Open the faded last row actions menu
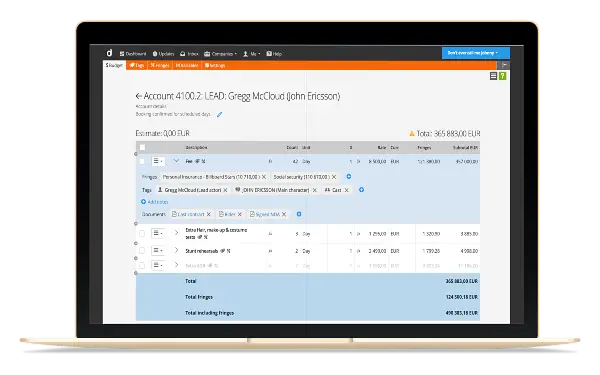Viewport: 600px width, 375px height. [158, 265]
